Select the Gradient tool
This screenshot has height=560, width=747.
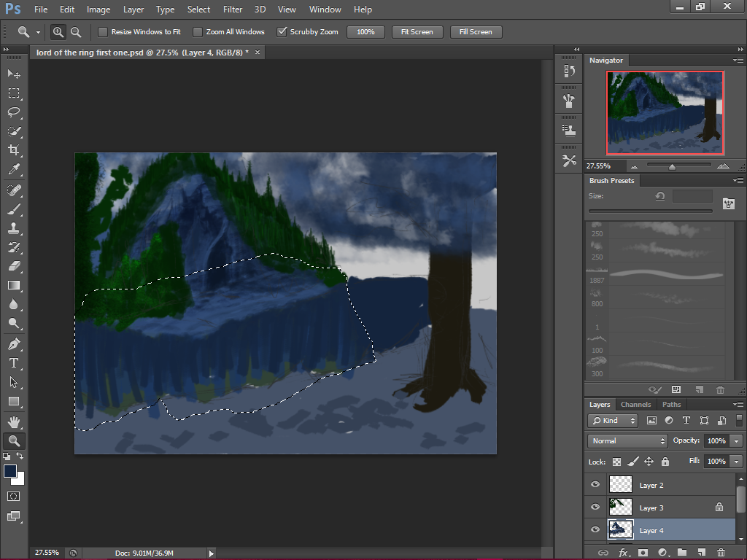(14, 286)
